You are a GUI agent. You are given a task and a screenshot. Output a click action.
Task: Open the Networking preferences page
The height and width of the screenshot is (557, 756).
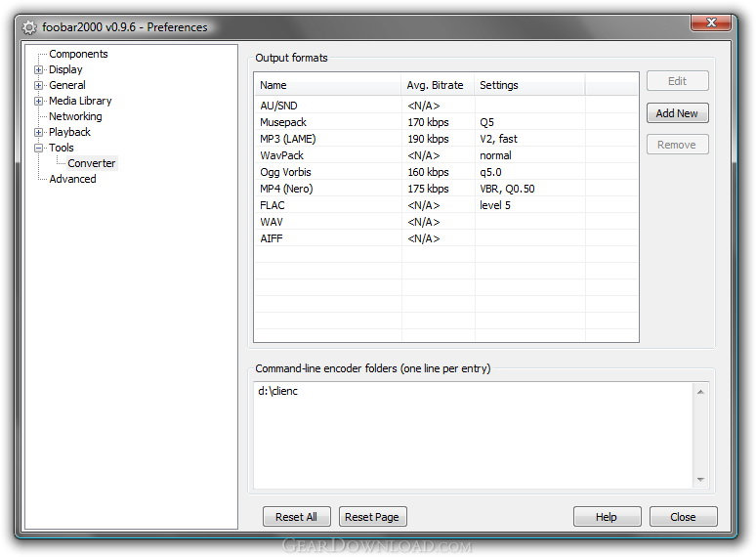(75, 116)
